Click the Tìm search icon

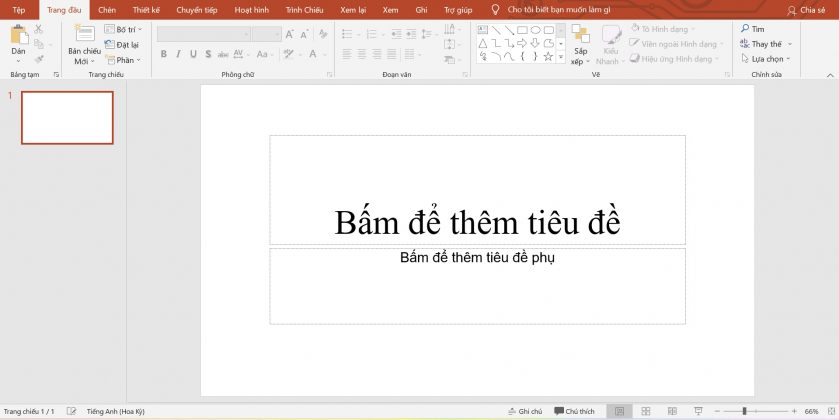coord(745,30)
